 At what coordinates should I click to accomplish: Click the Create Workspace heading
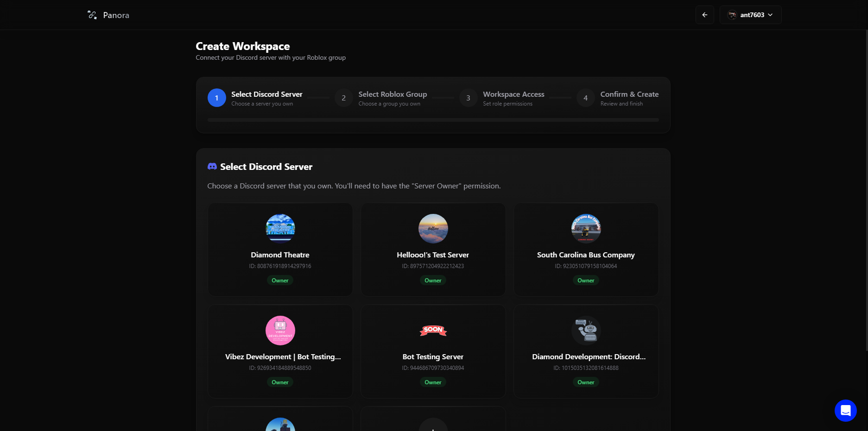[x=242, y=46]
